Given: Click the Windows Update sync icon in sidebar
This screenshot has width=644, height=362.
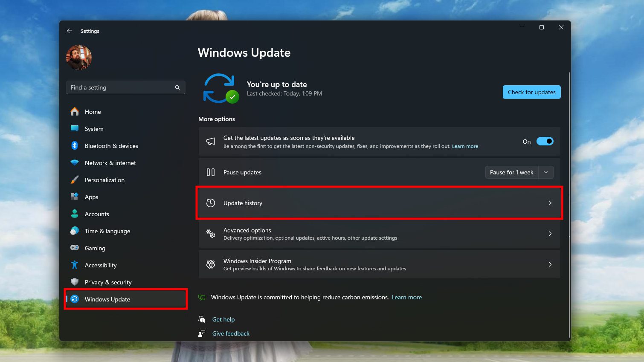Looking at the screenshot, I should (x=75, y=299).
